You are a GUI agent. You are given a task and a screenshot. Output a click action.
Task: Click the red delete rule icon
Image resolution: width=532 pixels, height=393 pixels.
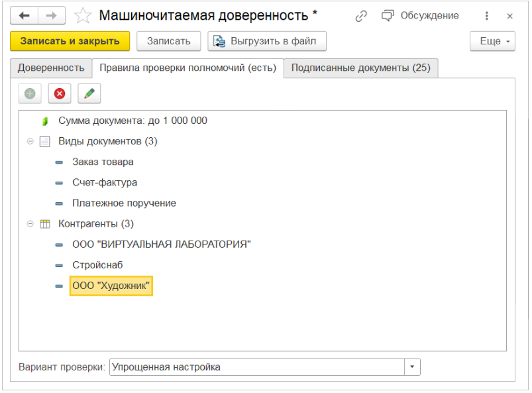tap(60, 94)
